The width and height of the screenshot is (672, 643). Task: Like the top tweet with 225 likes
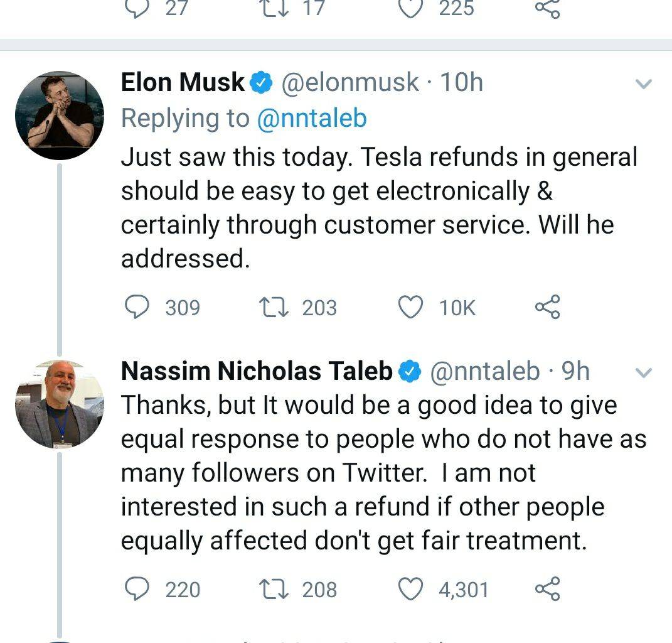411,8
